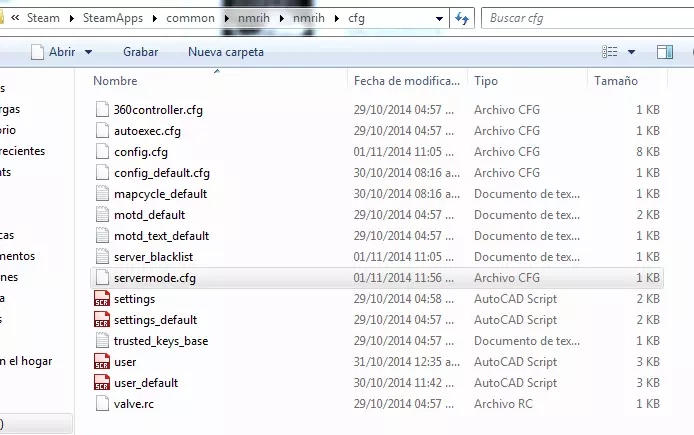Expand the arrow after common in path

tap(227, 19)
